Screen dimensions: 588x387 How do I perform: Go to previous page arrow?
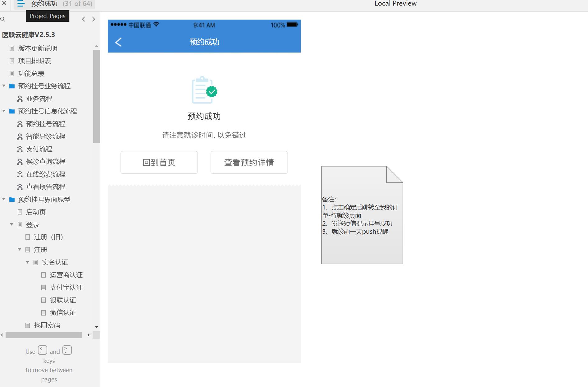[x=83, y=19]
